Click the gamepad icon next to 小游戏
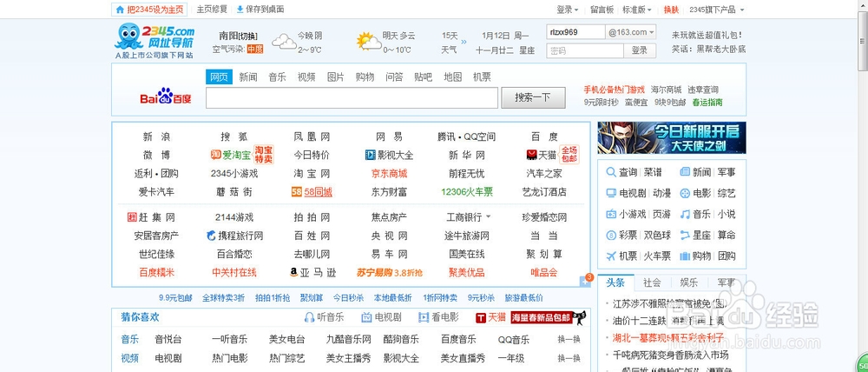Screen dimensions: 868x372 [x=611, y=214]
